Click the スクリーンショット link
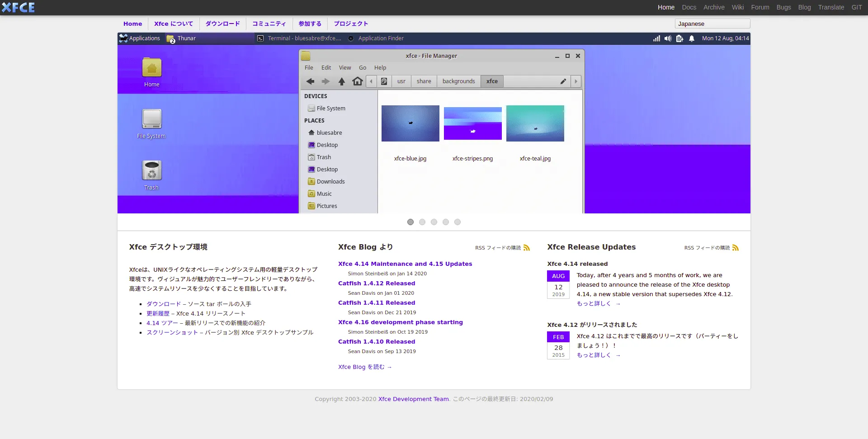 (172, 333)
